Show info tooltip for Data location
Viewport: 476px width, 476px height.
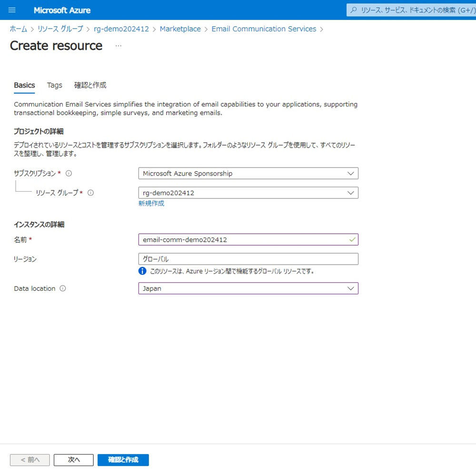(62, 288)
